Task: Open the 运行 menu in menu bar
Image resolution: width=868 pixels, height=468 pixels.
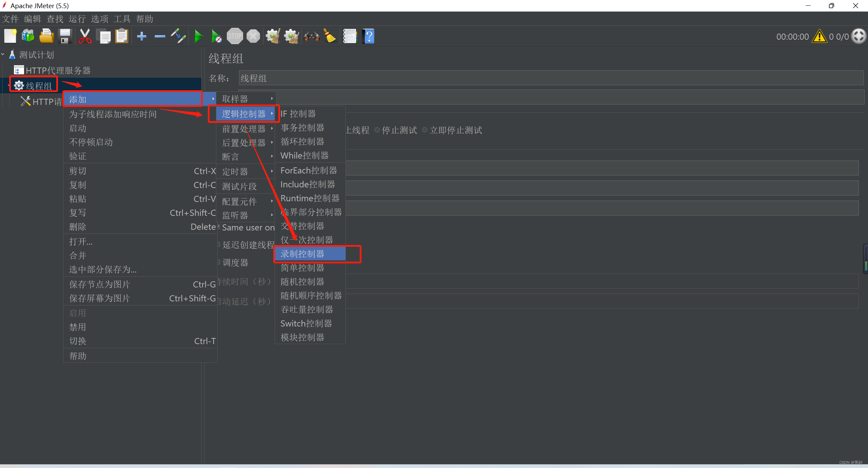Action: coord(77,19)
